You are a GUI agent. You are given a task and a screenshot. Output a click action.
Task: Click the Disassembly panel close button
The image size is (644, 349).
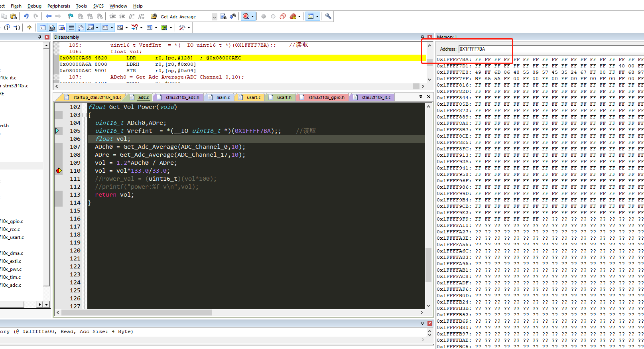coord(429,37)
